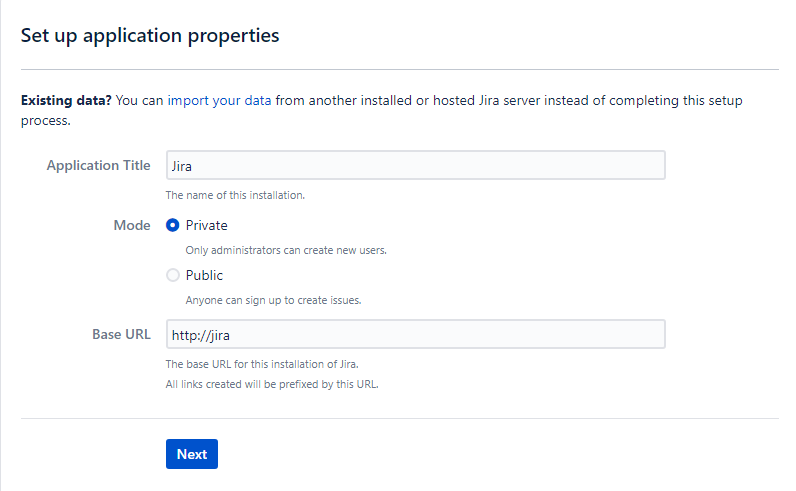Click 'Only administrators can create new users.' description
796x491 pixels.
(x=286, y=250)
